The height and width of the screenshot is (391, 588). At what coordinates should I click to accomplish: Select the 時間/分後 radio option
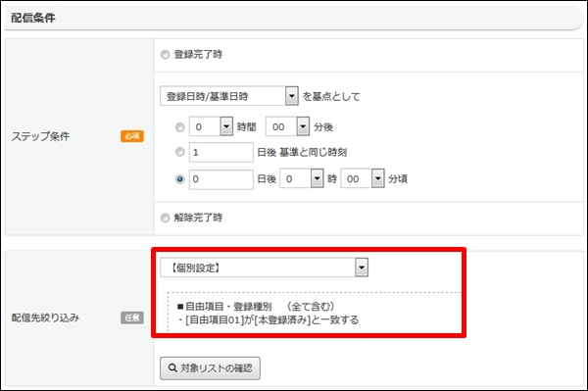tap(180, 127)
